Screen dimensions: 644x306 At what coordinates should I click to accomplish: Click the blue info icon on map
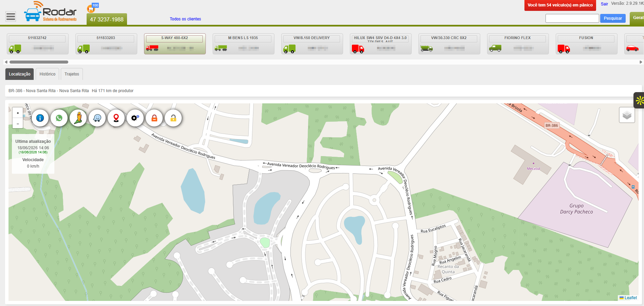(x=40, y=118)
